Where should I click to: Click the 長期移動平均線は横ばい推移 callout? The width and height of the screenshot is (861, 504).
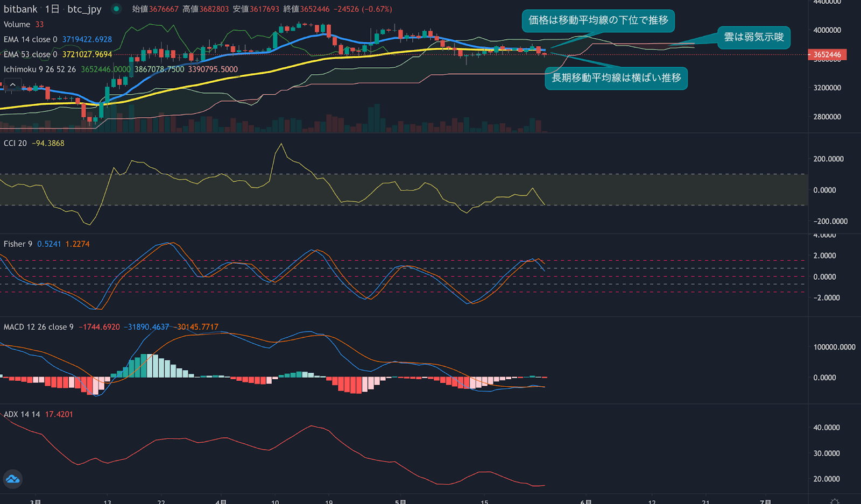616,79
